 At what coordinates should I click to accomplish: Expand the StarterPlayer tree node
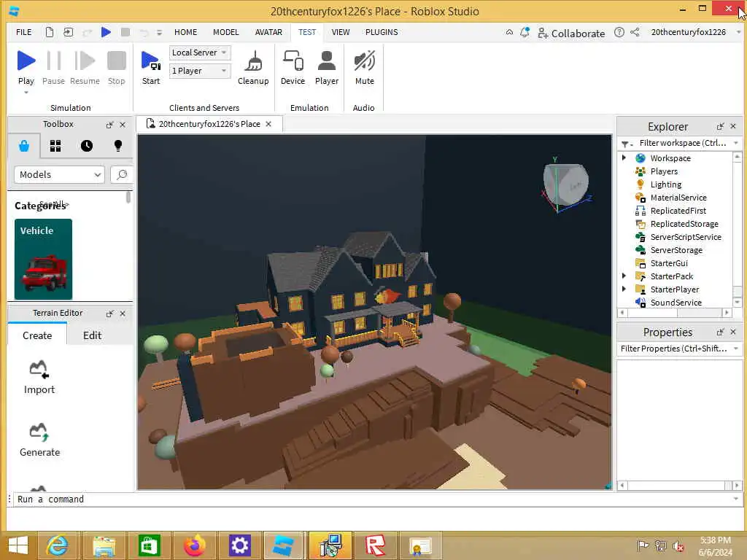624,289
